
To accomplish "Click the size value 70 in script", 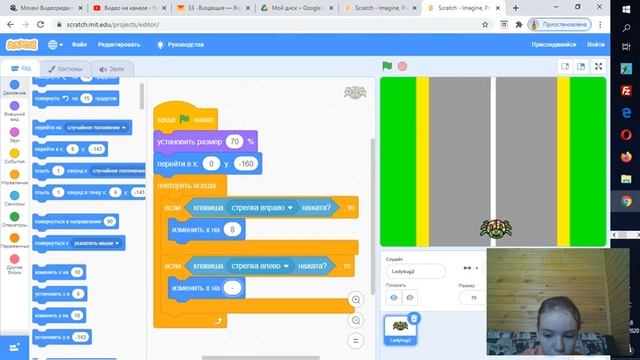I will pos(234,142).
